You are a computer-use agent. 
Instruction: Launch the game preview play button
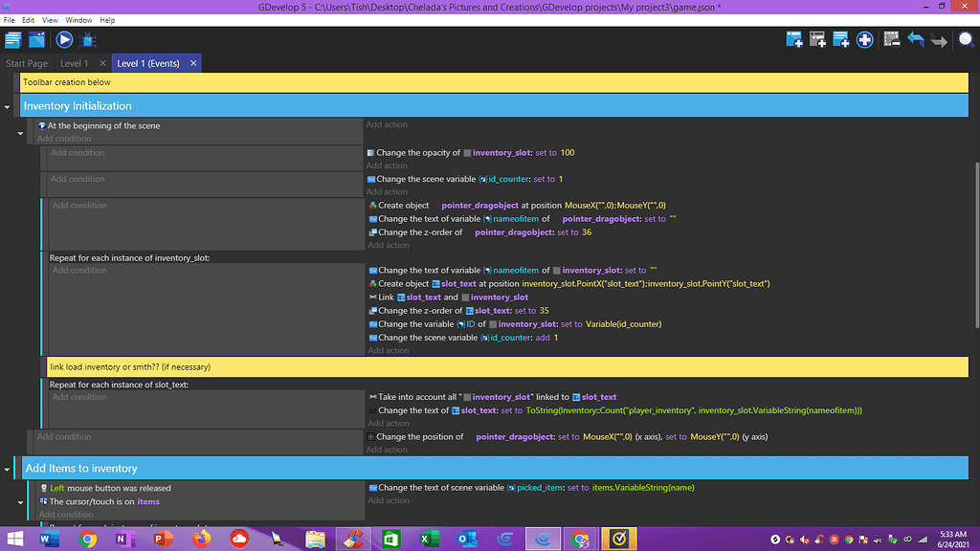click(x=64, y=39)
